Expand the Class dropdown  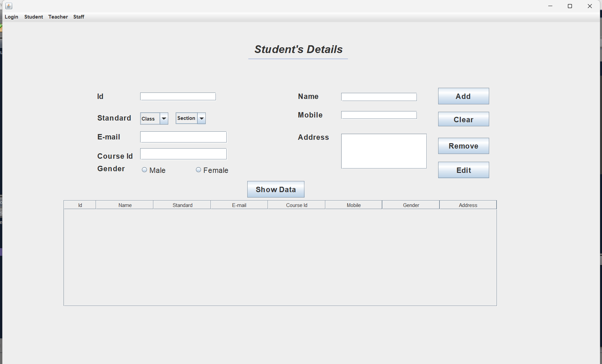pyautogui.click(x=164, y=119)
